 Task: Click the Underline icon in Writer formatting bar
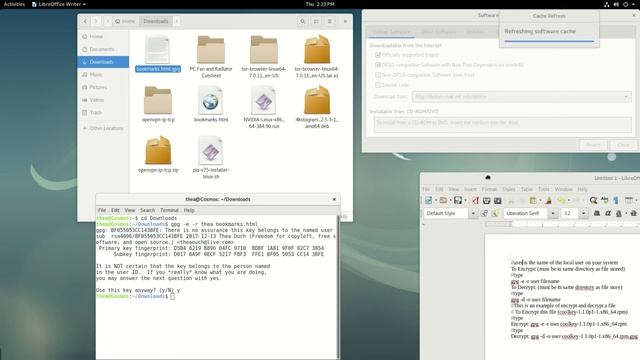click(x=619, y=213)
